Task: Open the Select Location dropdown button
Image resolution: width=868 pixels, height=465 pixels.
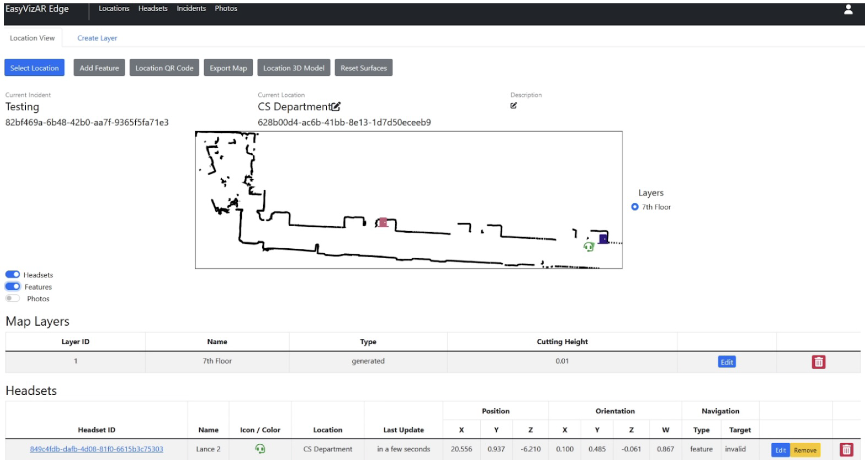Action: [x=34, y=68]
